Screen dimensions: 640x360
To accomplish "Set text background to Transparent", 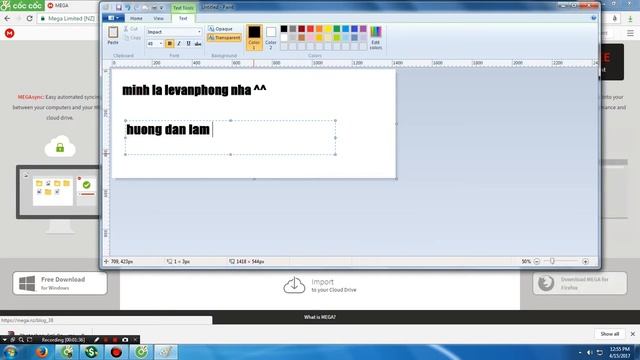I will (224, 38).
